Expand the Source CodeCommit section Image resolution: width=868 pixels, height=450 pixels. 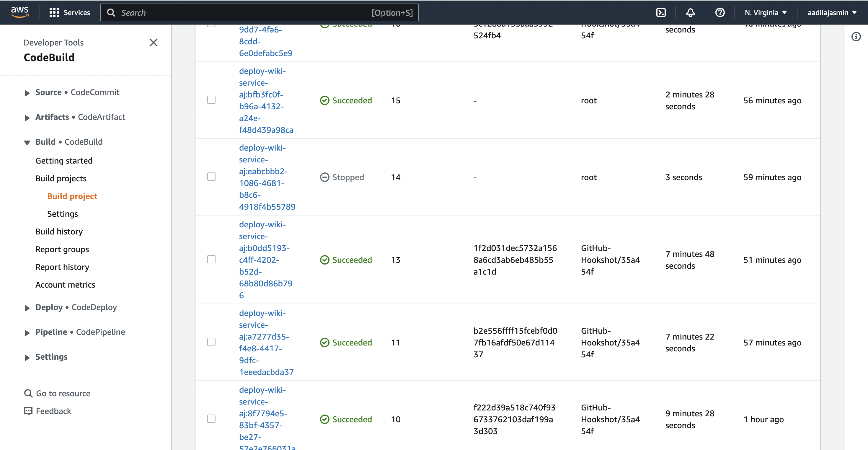(x=27, y=93)
